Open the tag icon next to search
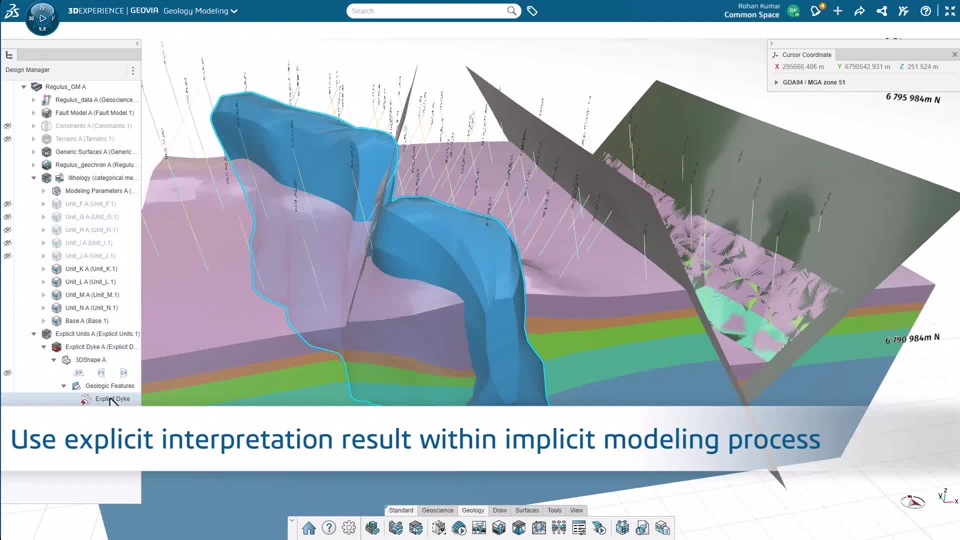Viewport: 960px width, 540px height. (x=532, y=11)
